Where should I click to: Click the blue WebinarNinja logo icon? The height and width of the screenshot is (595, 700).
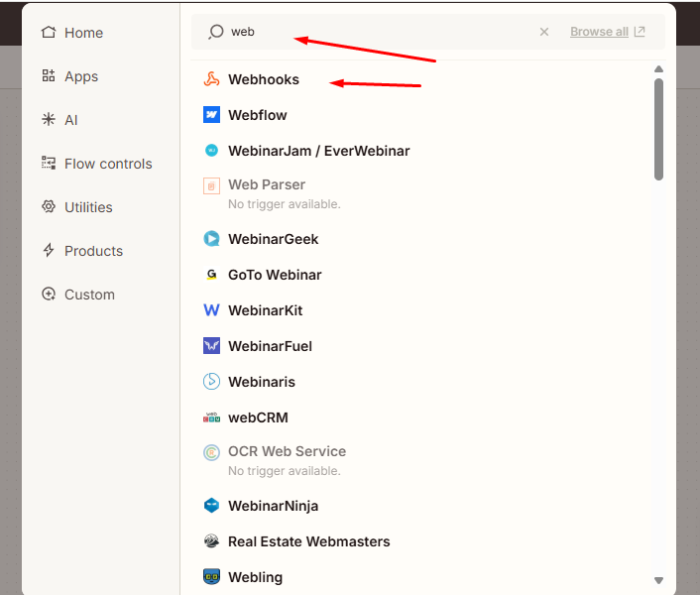pos(211,506)
